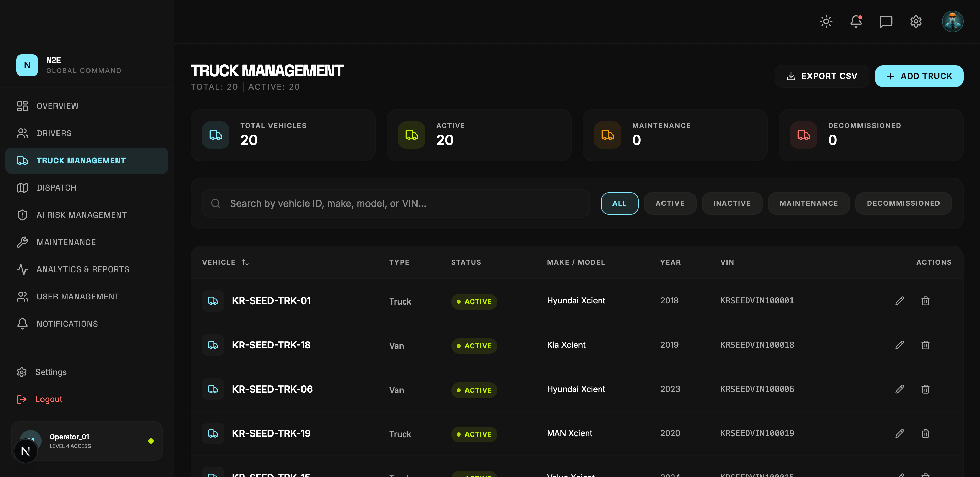Click the MAN Xcient model cell

coord(570,433)
